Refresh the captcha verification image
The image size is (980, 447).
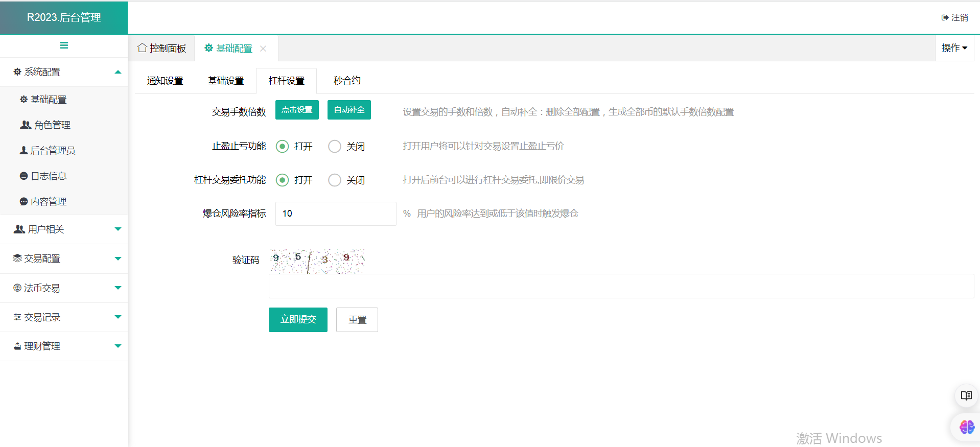click(317, 261)
